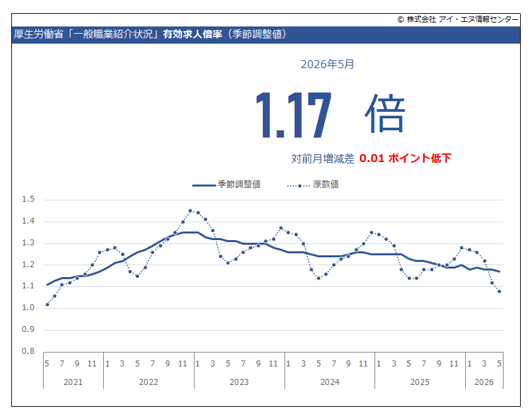This screenshot has width=532, height=420.
Task: Click the large value 1.17
Action: (294, 114)
